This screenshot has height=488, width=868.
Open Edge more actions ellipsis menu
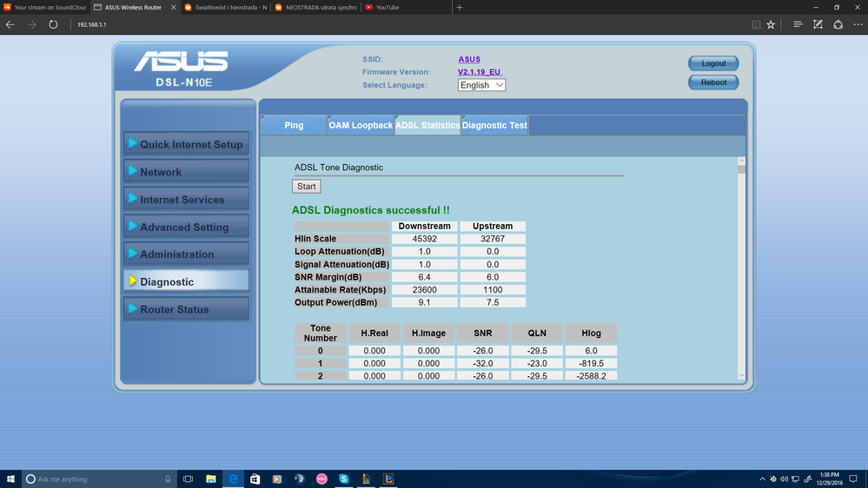pos(858,24)
